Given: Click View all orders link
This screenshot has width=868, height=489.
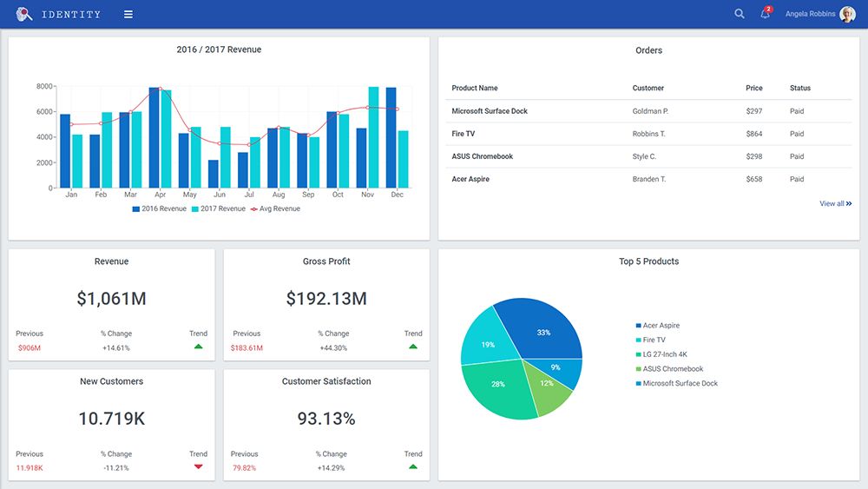Looking at the screenshot, I should 835,204.
